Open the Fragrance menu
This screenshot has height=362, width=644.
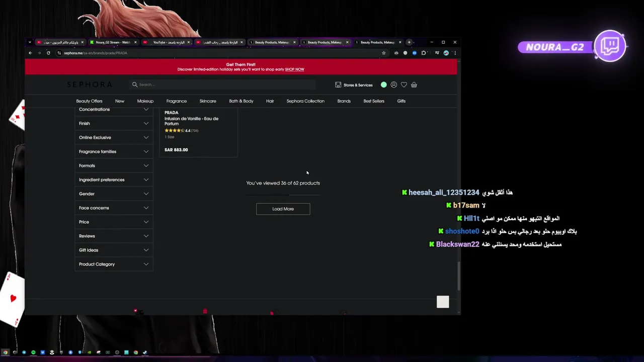point(177,101)
